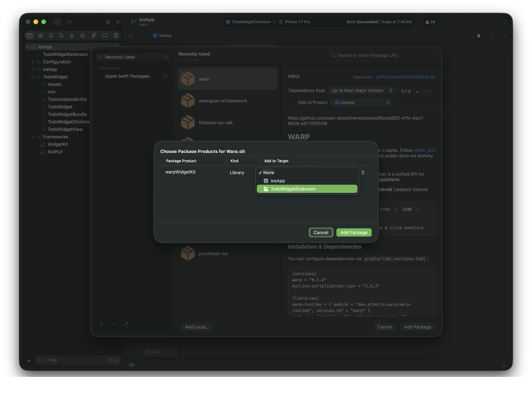Select the firebase-ios-sdk package
Screen dimensions: 532x396
coord(227,123)
